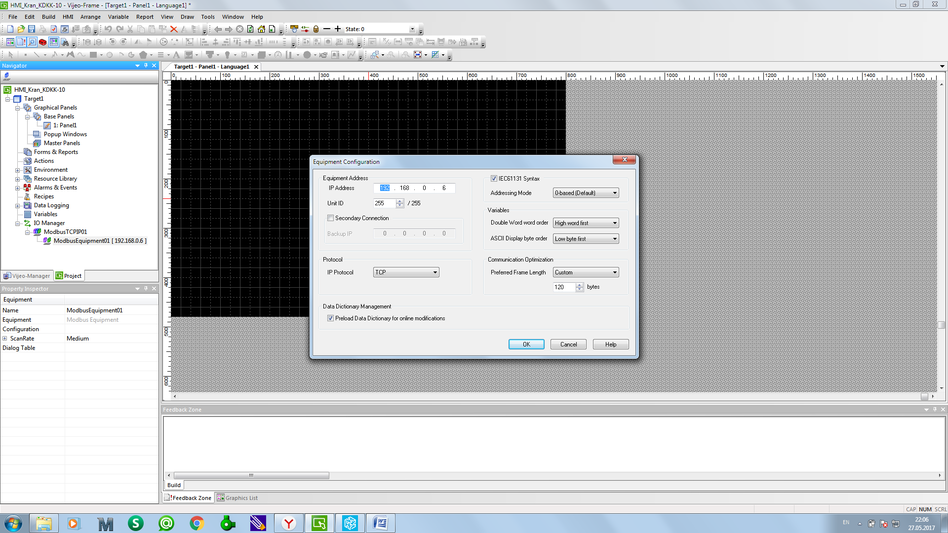Image resolution: width=948 pixels, height=533 pixels.
Task: Switch to the Vijeo-Manager tab
Action: (x=26, y=276)
